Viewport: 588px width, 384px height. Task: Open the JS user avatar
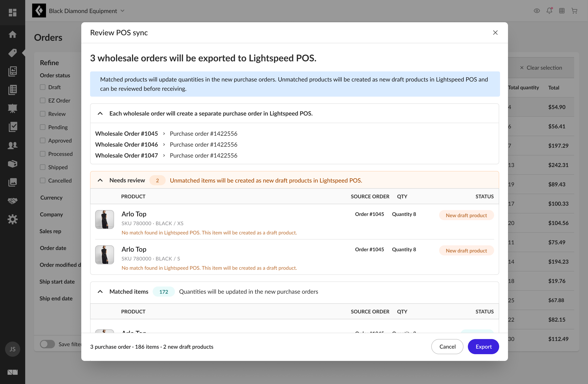click(12, 349)
